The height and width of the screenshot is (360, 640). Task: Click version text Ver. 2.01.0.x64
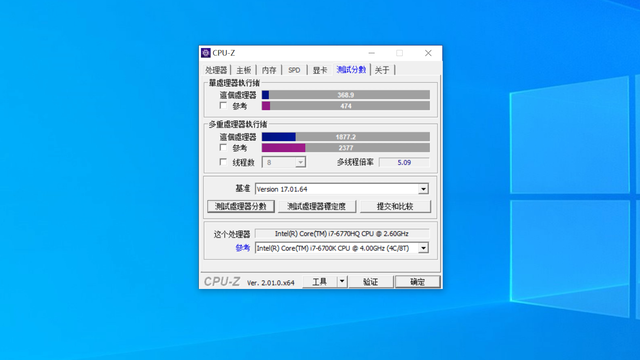271,282
